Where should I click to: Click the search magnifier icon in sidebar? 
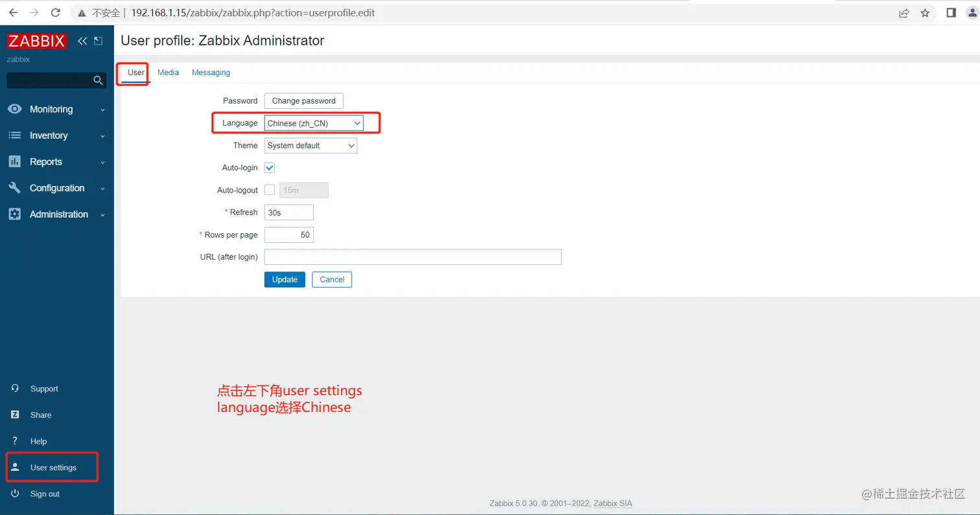(98, 80)
